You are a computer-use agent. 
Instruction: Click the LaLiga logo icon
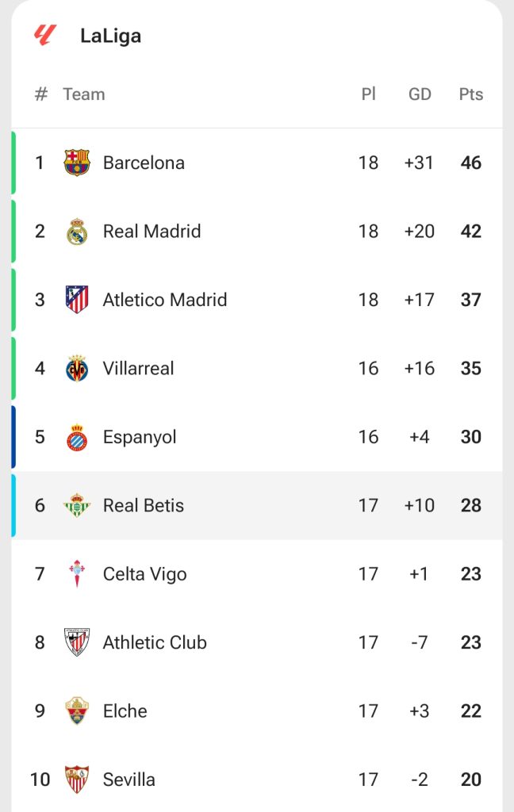point(44,36)
